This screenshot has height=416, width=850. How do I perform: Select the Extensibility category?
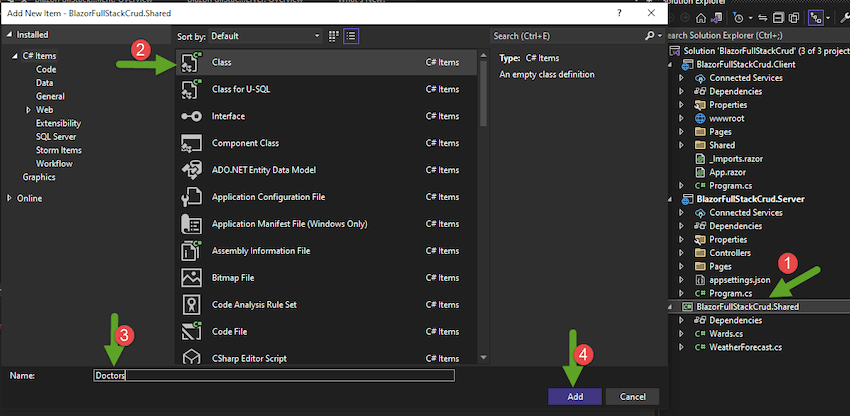59,123
